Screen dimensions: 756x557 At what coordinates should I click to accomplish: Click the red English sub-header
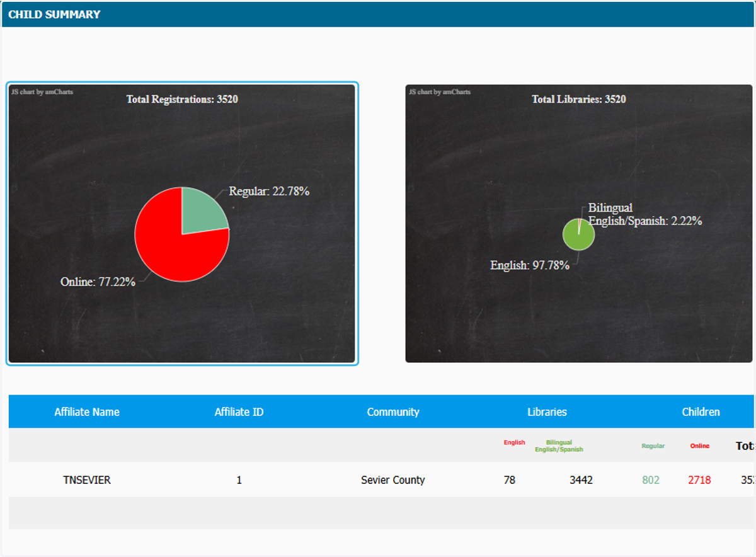514,442
